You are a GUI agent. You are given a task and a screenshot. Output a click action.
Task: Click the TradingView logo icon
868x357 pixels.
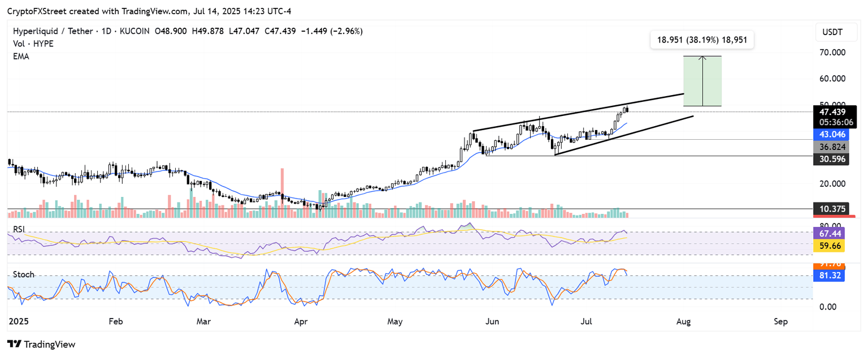click(14, 344)
